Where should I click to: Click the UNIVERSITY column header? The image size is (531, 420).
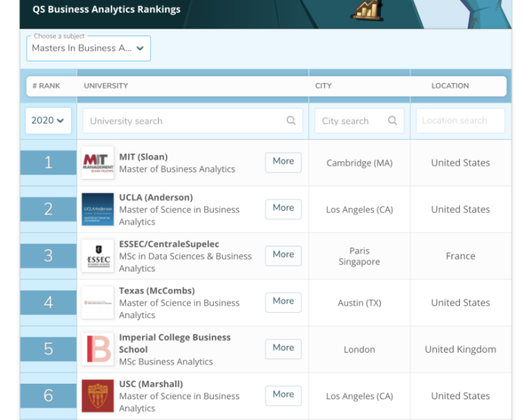(x=106, y=86)
